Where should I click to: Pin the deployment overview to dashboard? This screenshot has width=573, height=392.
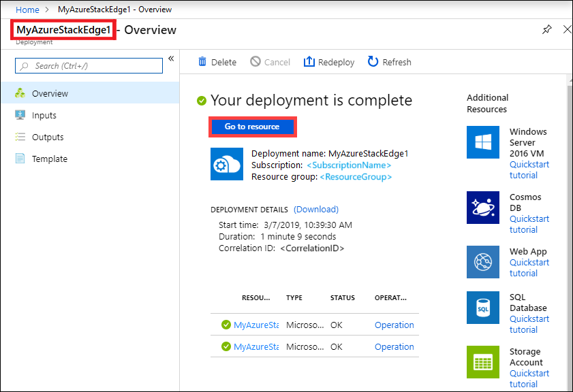[546, 30]
